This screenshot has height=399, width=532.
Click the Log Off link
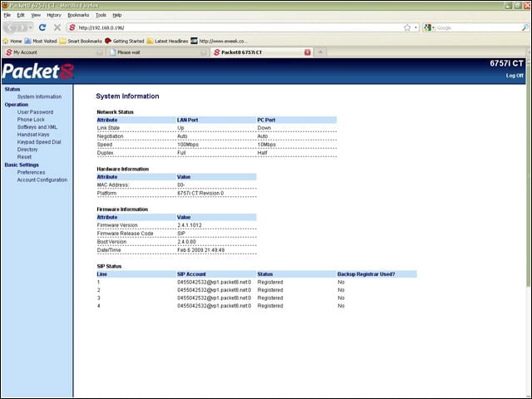[x=515, y=76]
